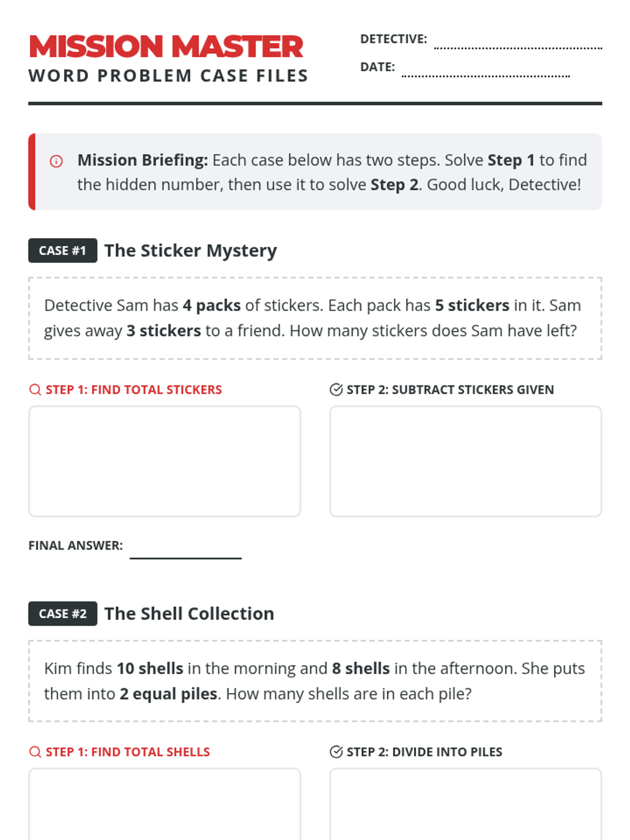
Task: Click the CASE #1 badge
Action: point(62,250)
